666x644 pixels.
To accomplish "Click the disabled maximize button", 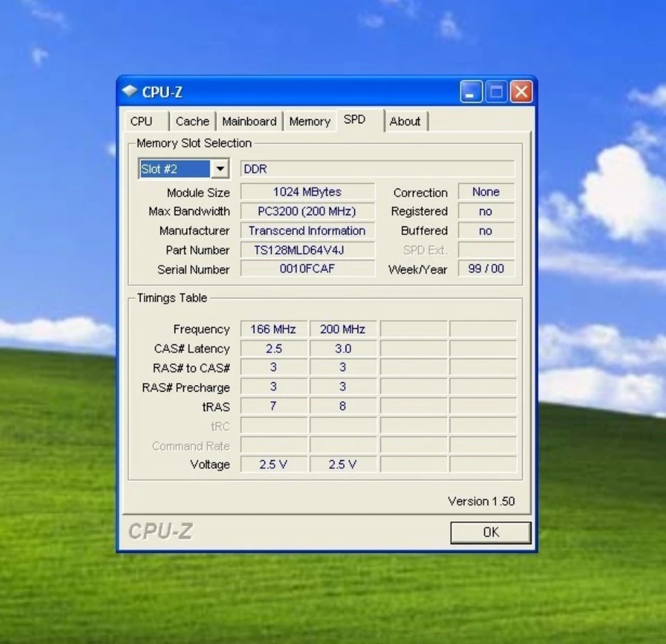I will tap(496, 92).
